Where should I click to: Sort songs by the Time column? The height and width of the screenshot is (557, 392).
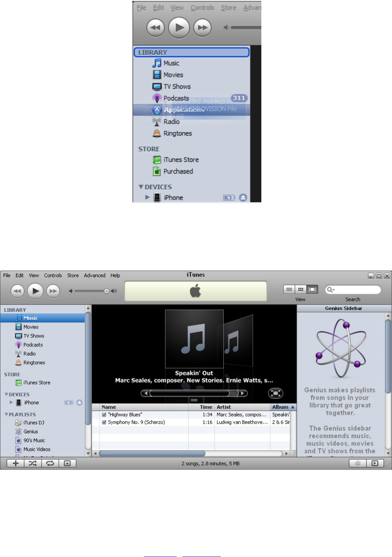coord(201,407)
